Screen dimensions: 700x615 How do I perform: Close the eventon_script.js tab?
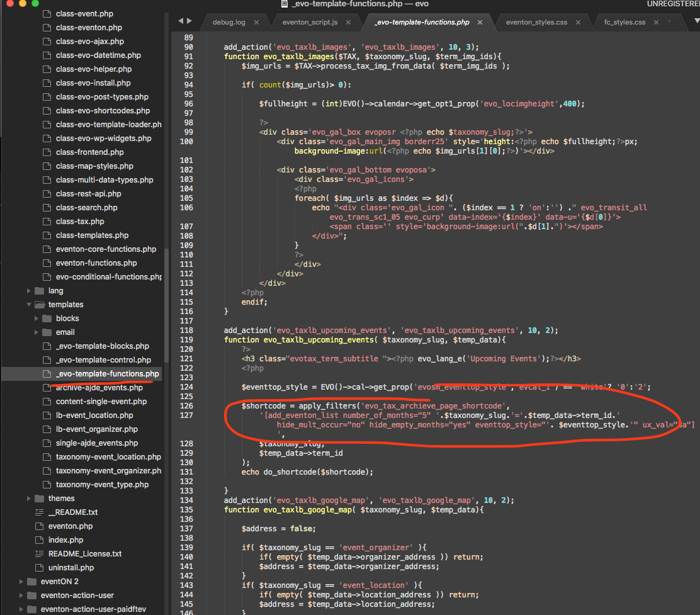click(348, 22)
